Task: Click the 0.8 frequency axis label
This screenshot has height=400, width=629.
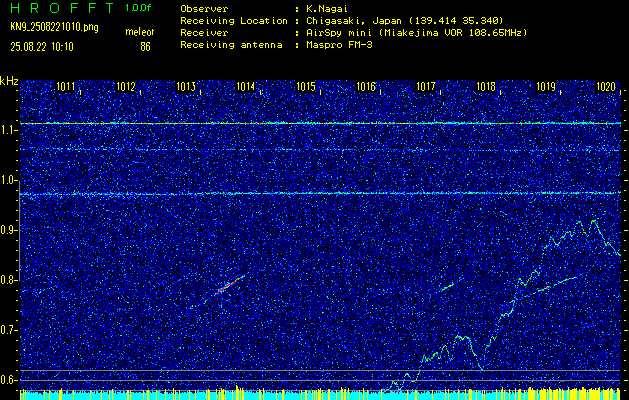Action: point(6,280)
